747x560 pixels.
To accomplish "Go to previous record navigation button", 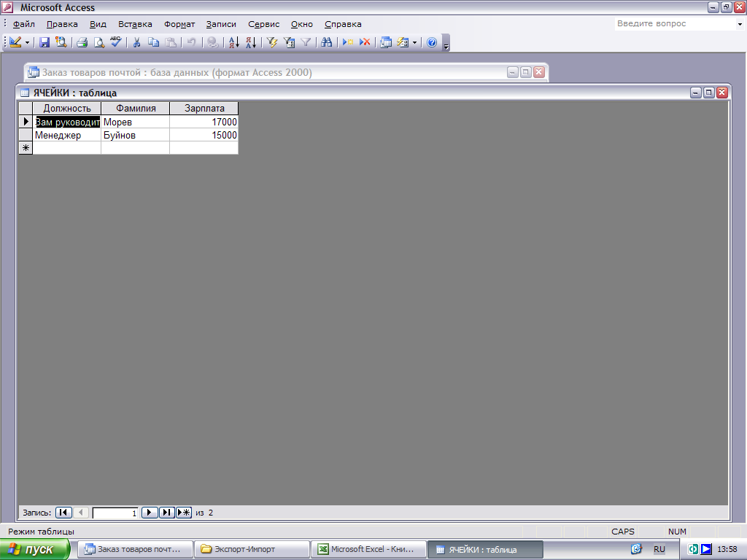I will [80, 513].
